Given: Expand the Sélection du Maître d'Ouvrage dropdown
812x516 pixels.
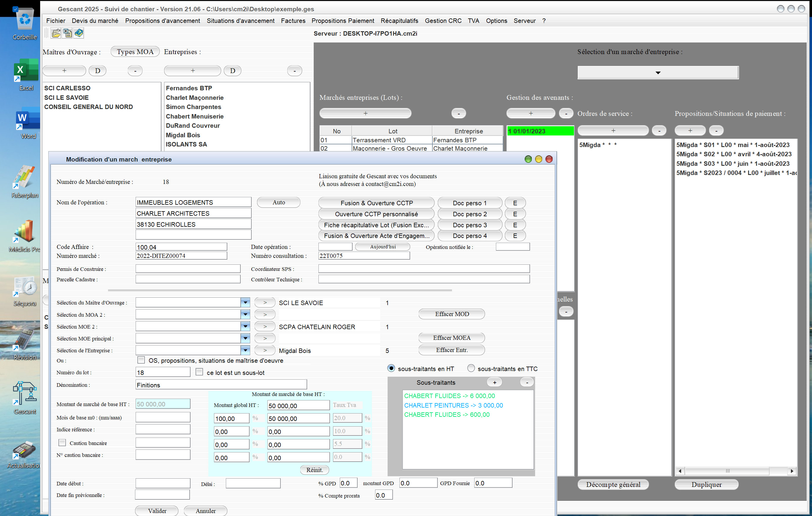Looking at the screenshot, I should click(x=245, y=302).
